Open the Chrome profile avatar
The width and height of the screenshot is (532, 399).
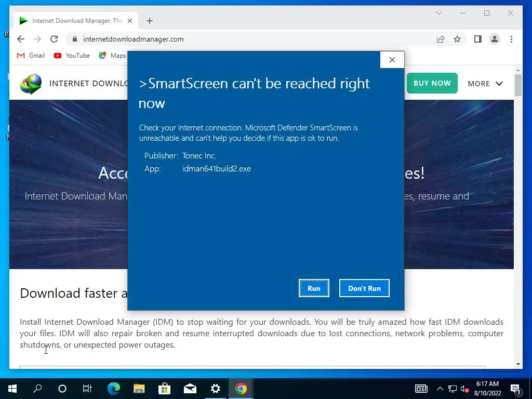click(495, 39)
